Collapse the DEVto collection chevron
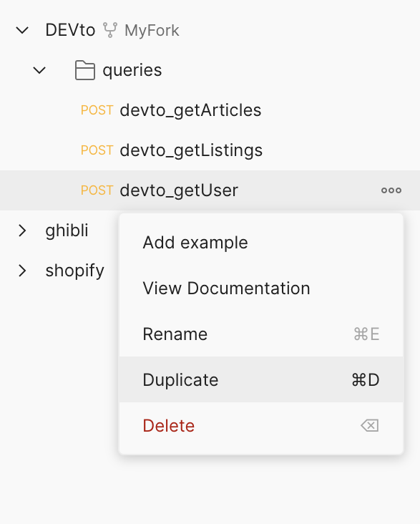 pyautogui.click(x=22, y=30)
